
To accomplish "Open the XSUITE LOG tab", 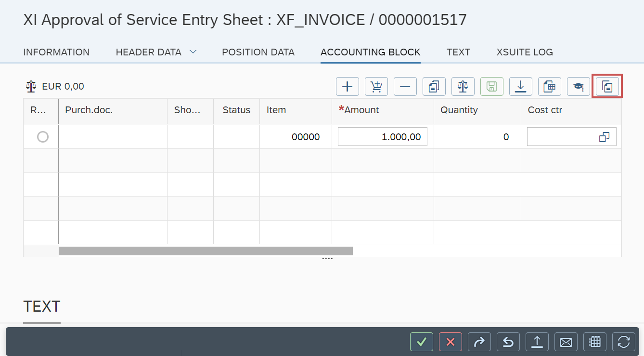I will [x=525, y=52].
